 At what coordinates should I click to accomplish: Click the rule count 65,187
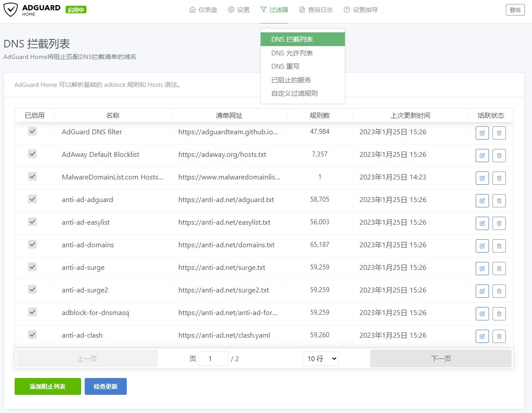coord(320,245)
